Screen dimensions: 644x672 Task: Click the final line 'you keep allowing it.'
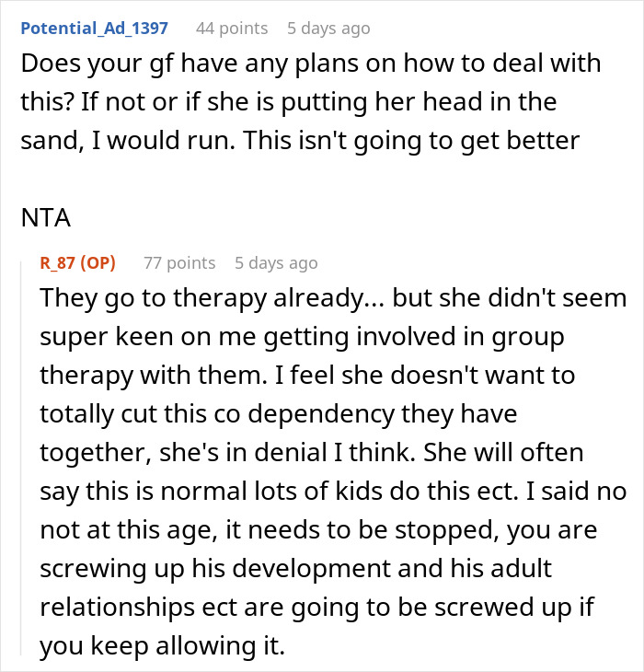[162, 646]
